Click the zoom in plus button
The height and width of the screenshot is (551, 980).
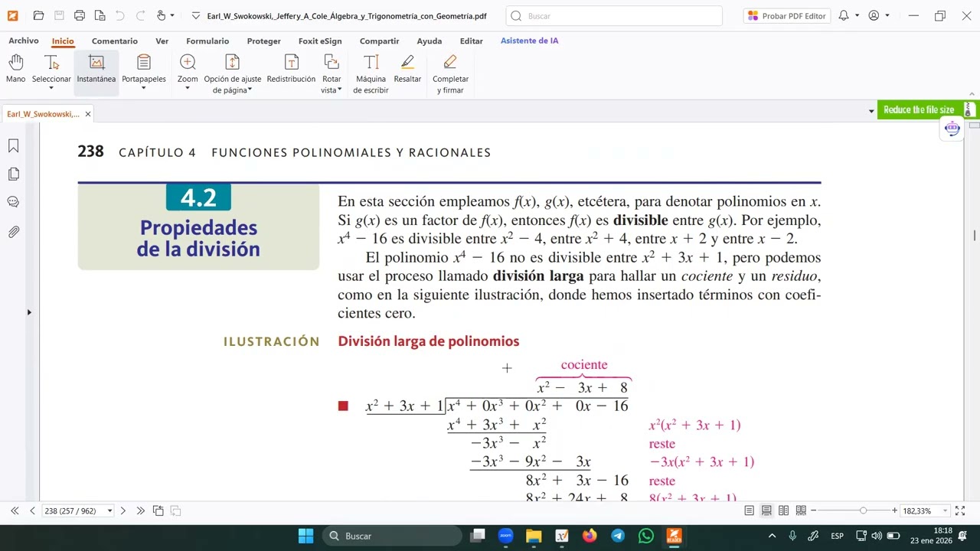[x=894, y=510]
